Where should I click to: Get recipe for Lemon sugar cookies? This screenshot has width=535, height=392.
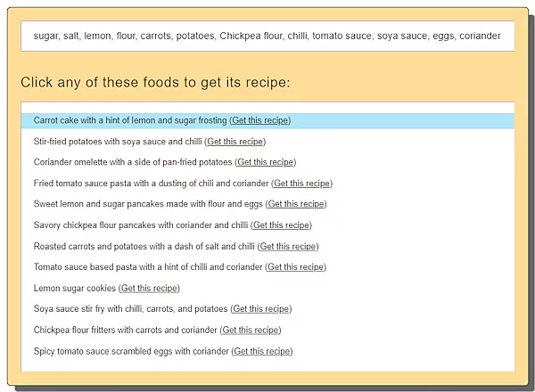pos(150,288)
